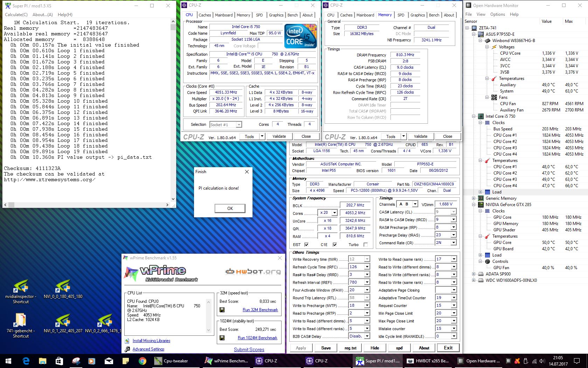Open the paint palette app in the taskbar
Viewport: 588px width, 368px height.
tap(76, 361)
